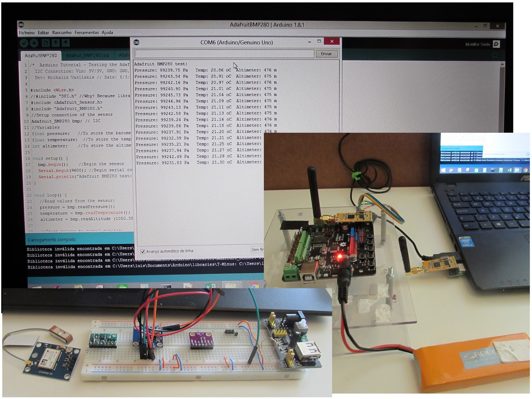Click the 'void loop() {' code line

click(x=50, y=195)
